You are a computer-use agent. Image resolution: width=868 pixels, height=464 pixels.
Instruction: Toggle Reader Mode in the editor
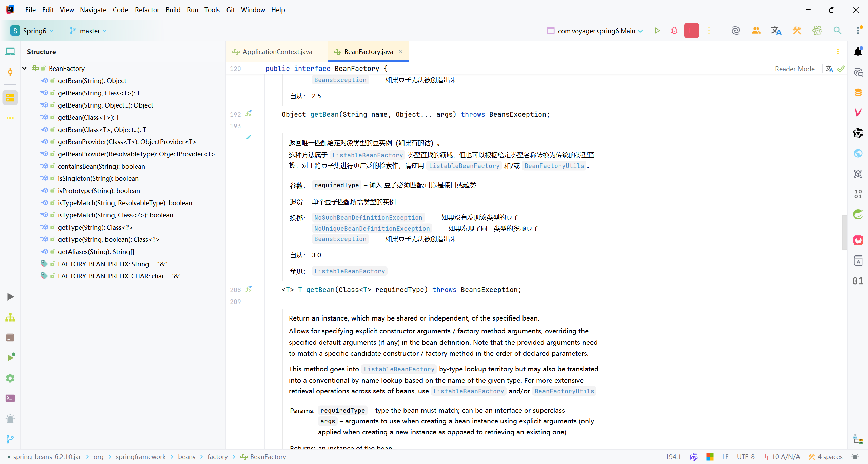pos(794,69)
